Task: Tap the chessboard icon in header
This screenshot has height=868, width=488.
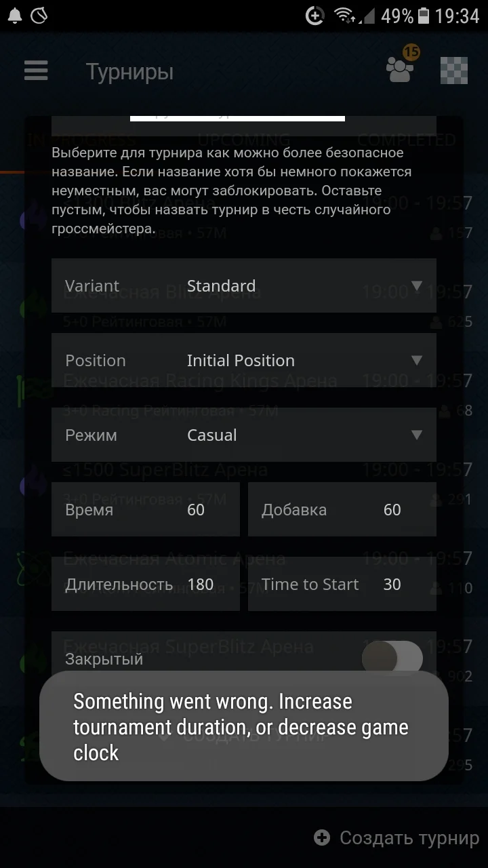Action: point(453,71)
